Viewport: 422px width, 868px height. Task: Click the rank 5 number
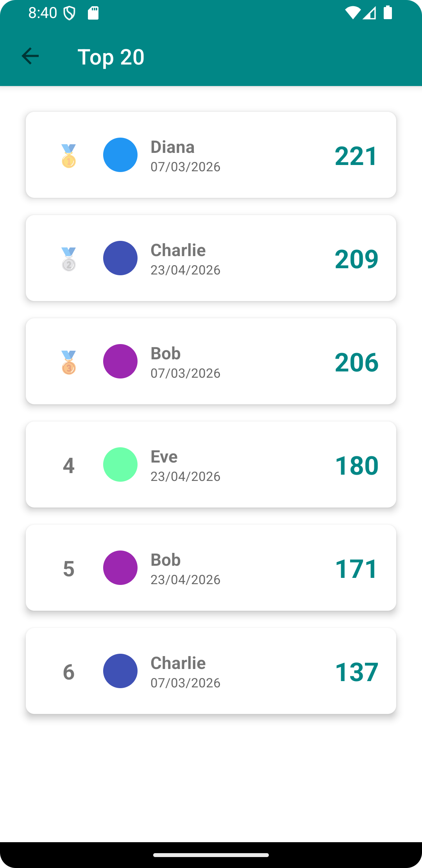69,569
